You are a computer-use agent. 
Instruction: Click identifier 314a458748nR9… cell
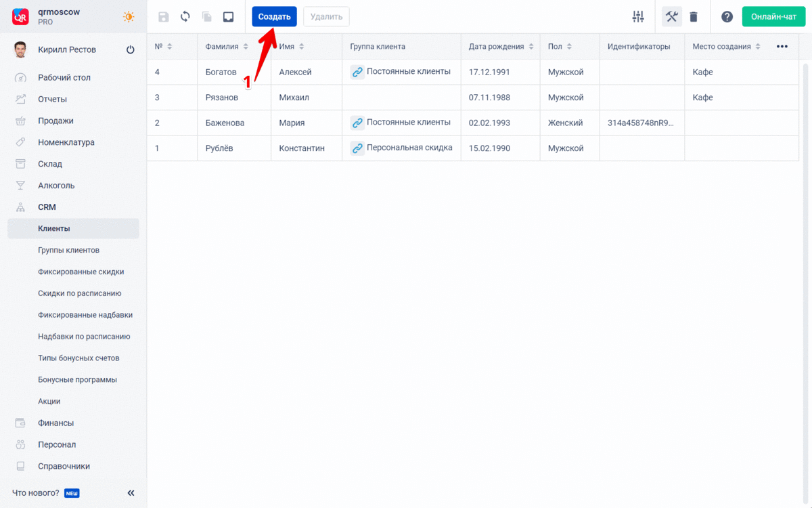[642, 123]
